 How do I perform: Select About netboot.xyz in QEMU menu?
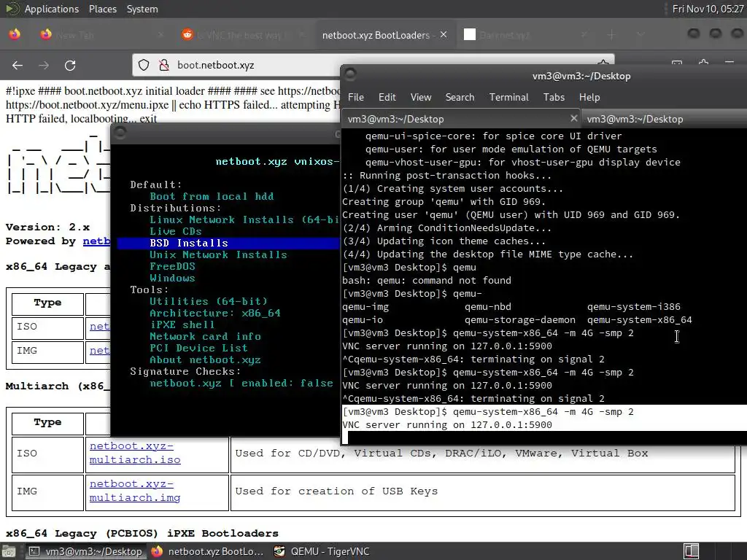click(205, 360)
